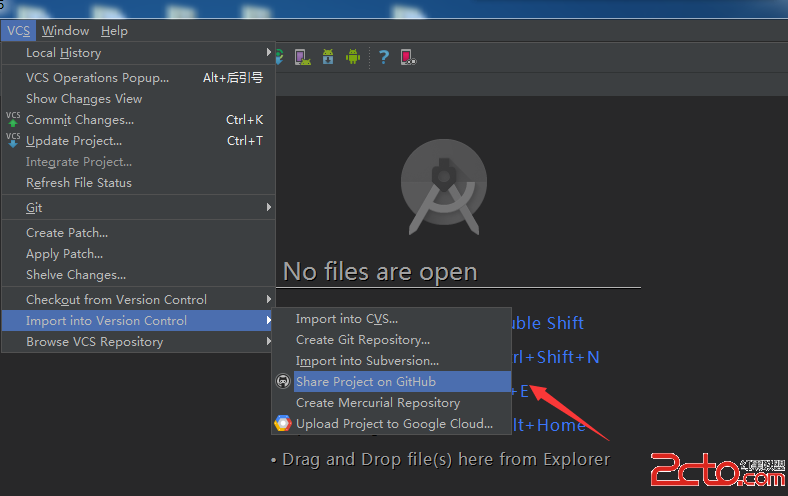Choose Share Project on GitHub
Image resolution: width=788 pixels, height=496 pixels.
click(x=391, y=382)
